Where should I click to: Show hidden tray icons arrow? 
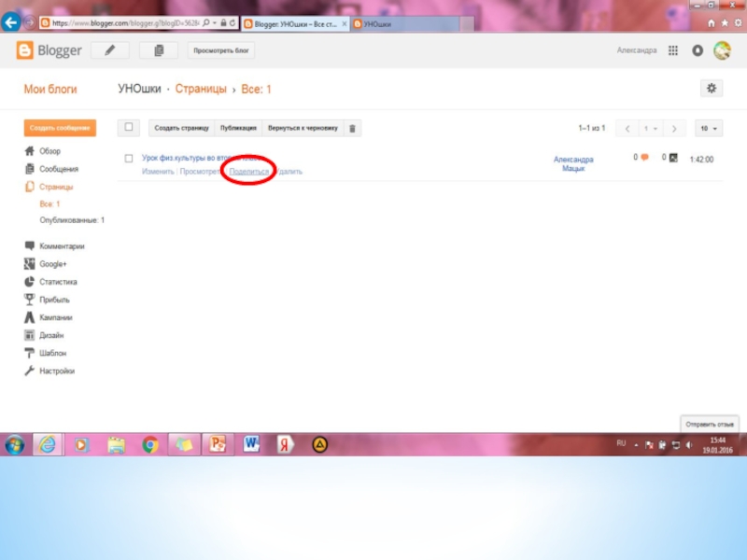pyautogui.click(x=636, y=445)
